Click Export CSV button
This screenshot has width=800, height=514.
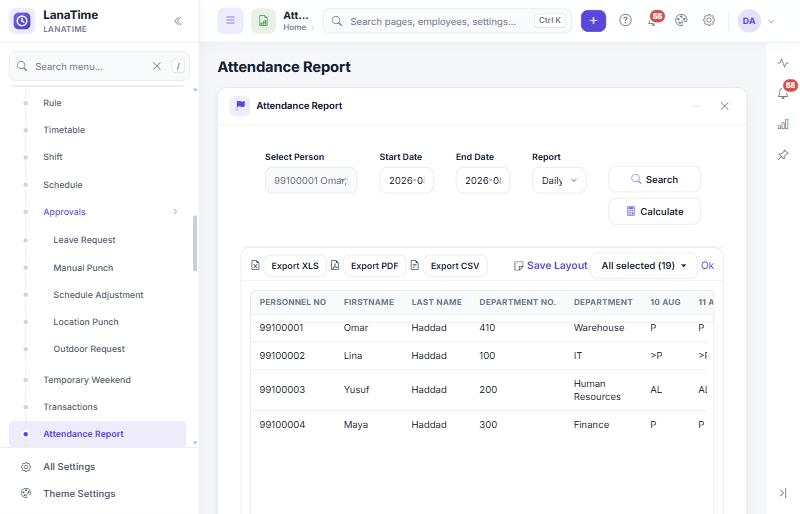455,266
